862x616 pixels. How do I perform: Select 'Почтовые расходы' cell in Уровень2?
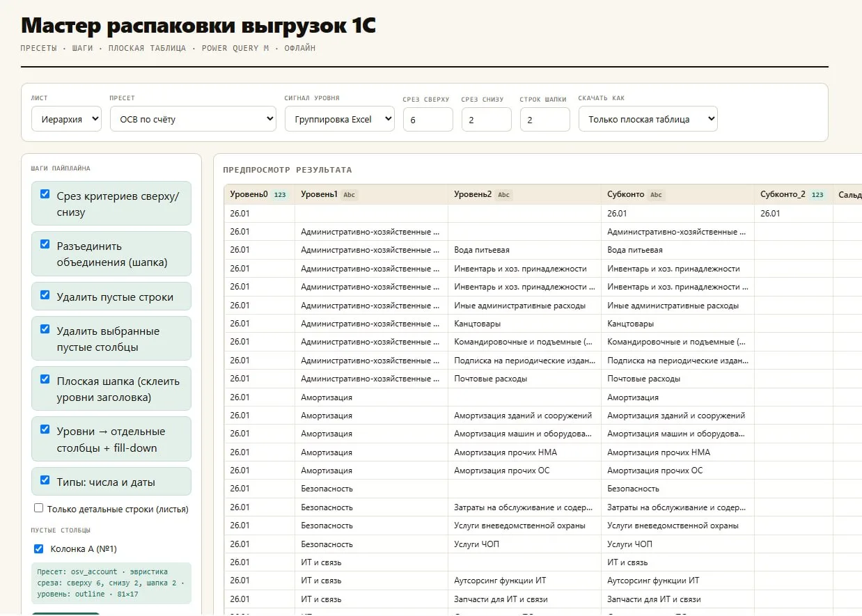[525, 379]
